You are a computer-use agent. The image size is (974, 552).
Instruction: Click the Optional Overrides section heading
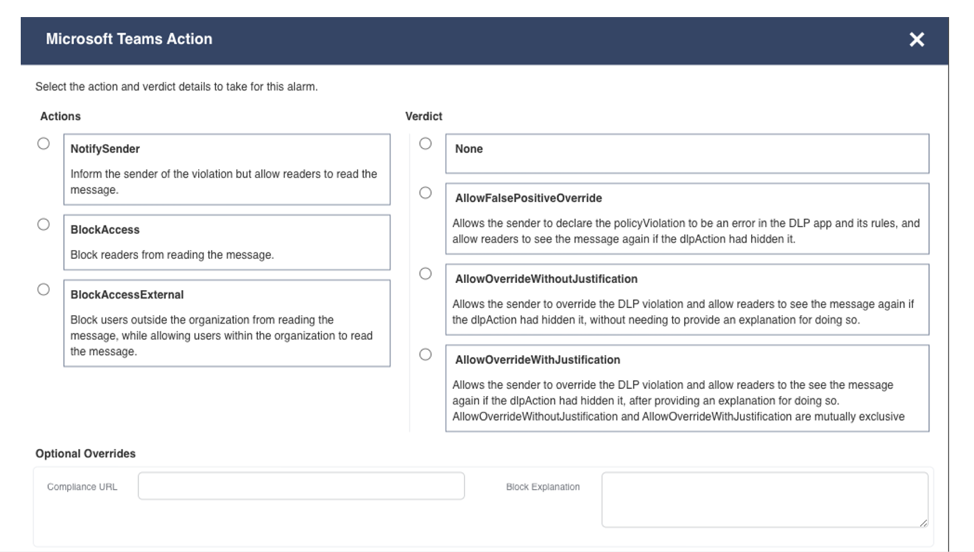(x=86, y=454)
